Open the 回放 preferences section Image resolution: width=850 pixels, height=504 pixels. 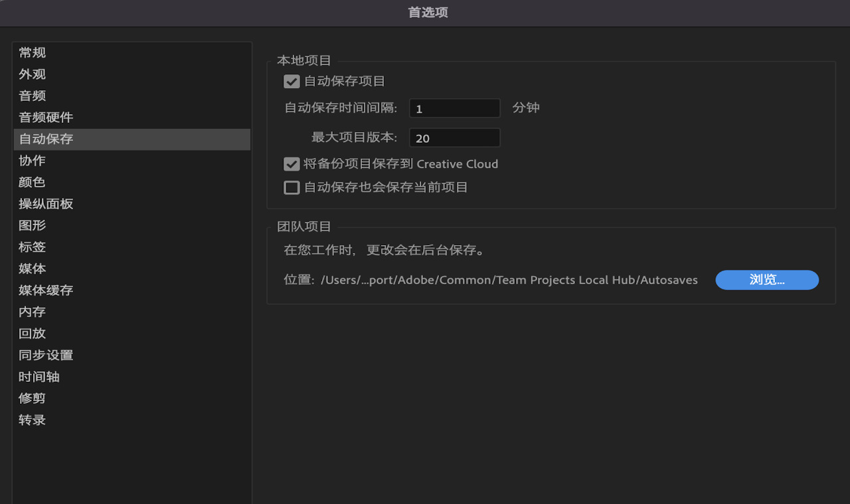[132, 333]
